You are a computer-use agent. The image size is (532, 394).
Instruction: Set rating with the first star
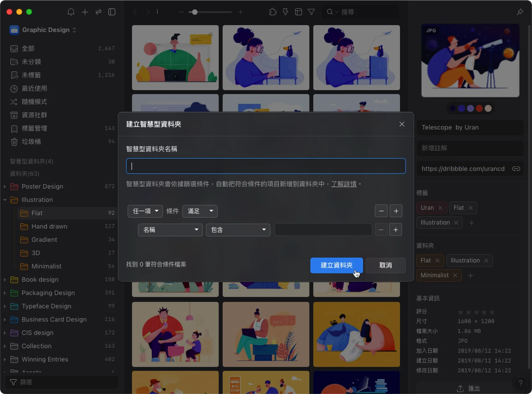(461, 312)
